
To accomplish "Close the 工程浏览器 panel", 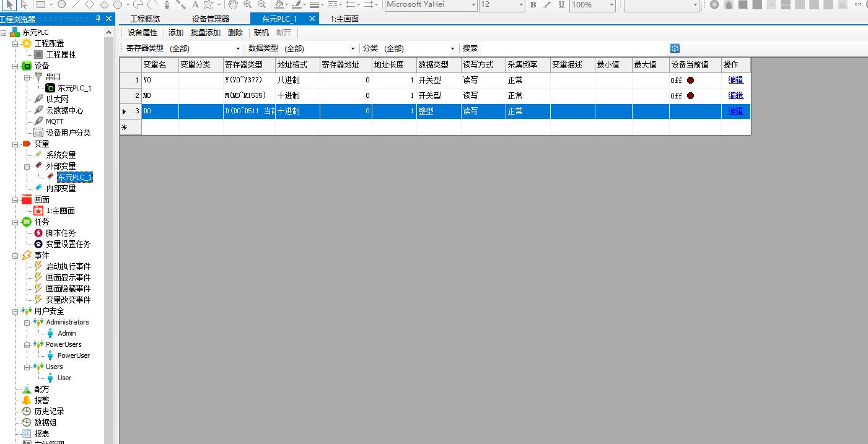I will click(x=109, y=19).
